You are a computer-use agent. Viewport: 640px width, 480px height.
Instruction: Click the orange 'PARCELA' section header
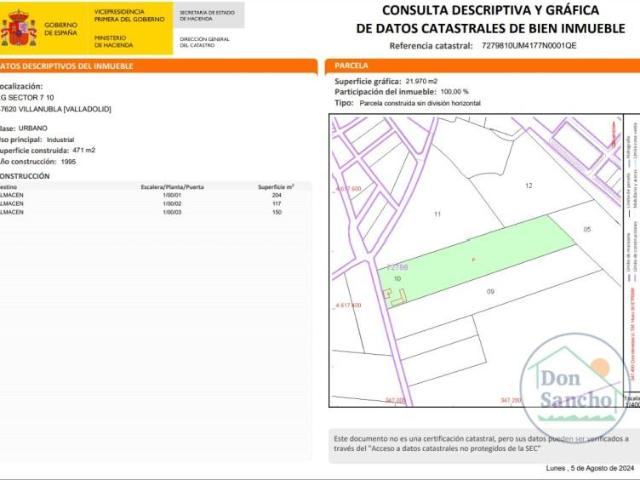tap(482, 66)
